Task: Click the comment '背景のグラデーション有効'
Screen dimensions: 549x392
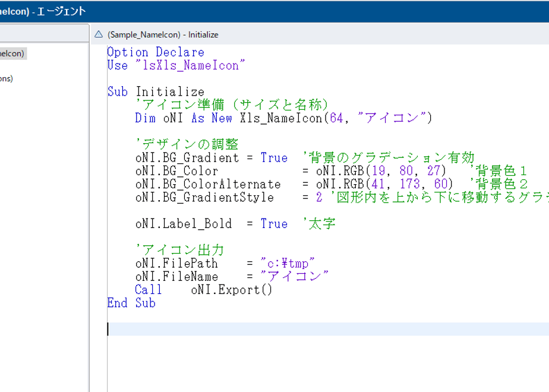Action: point(389,157)
